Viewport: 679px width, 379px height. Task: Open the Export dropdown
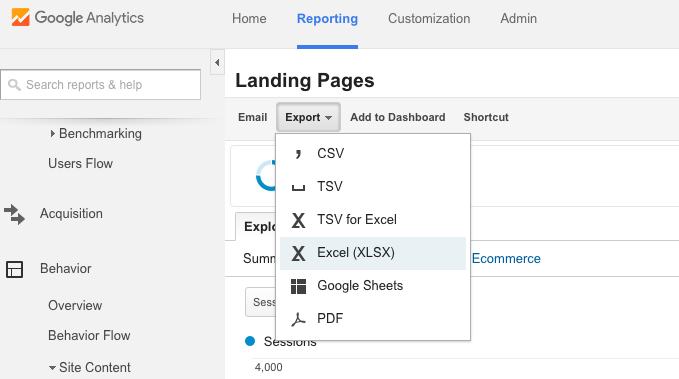coord(308,117)
